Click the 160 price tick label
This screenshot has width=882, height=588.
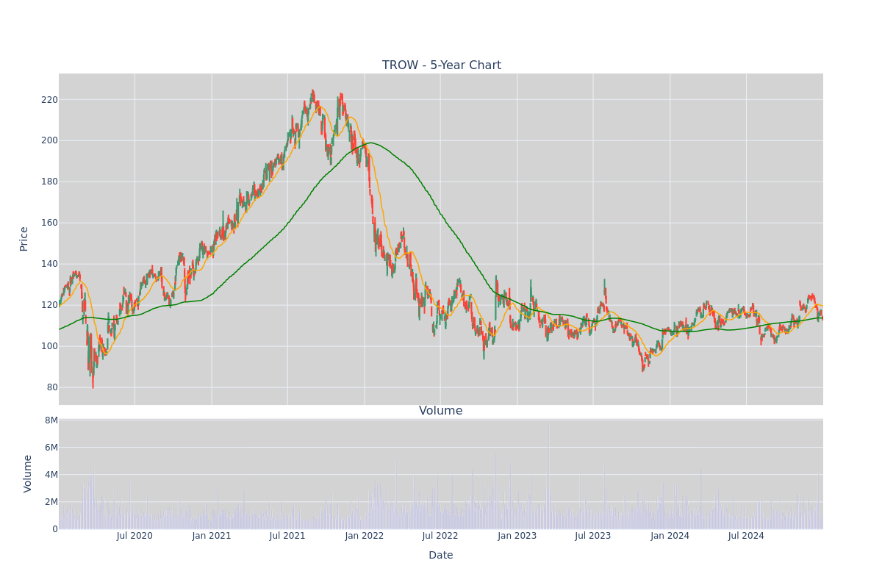(x=49, y=223)
